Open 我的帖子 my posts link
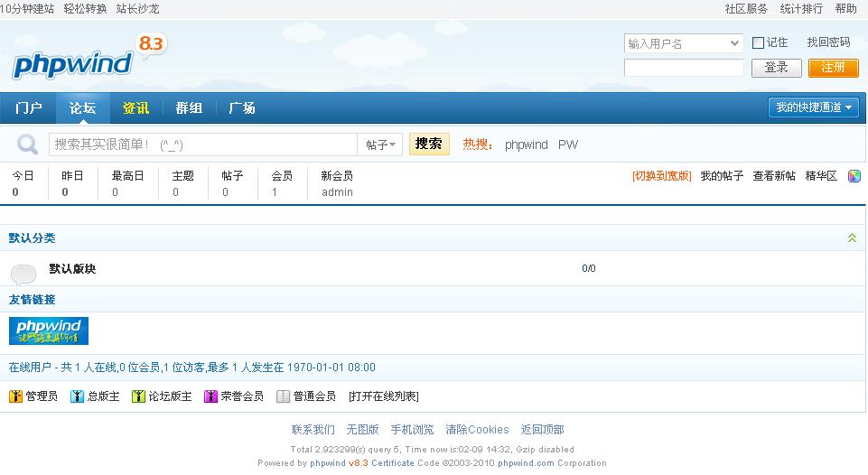This screenshot has width=868, height=475. pyautogui.click(x=722, y=176)
